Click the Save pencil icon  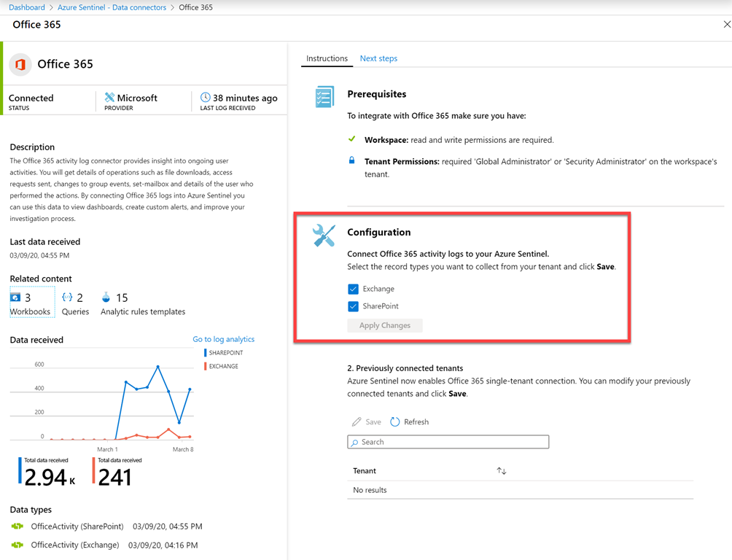coord(357,421)
